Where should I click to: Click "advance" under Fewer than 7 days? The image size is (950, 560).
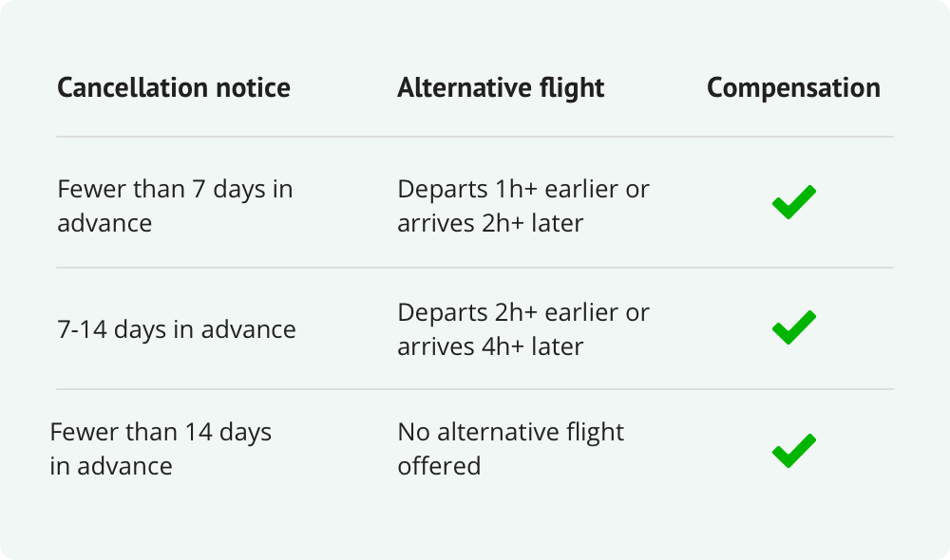tap(104, 223)
